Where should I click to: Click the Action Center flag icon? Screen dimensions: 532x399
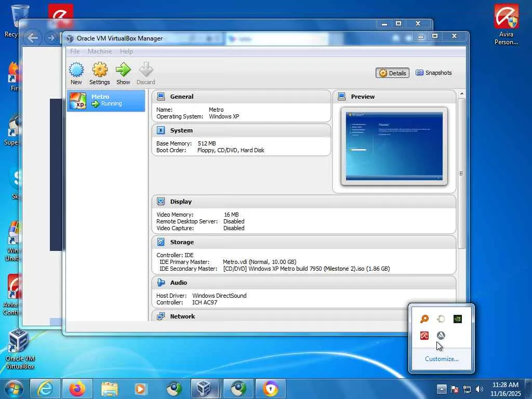tap(455, 389)
